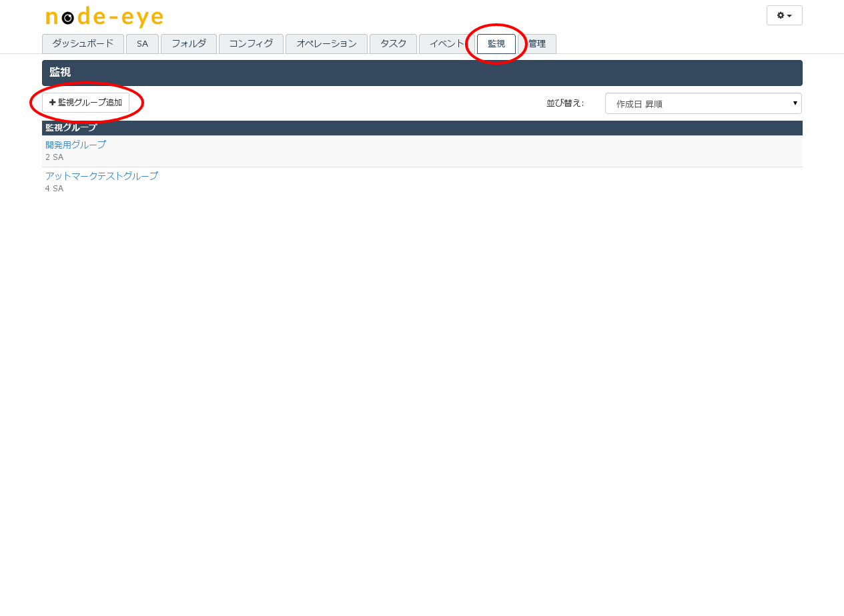
Task: Click the 並び替え: label
Action: 565,103
